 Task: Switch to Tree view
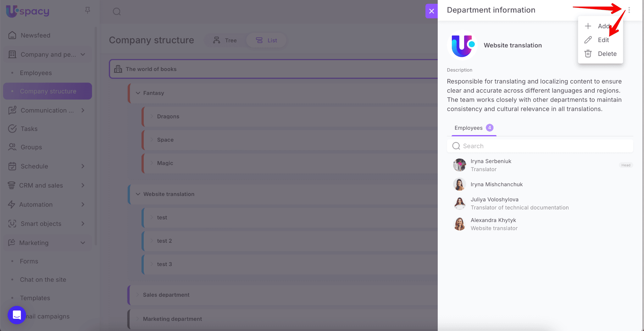click(x=225, y=41)
